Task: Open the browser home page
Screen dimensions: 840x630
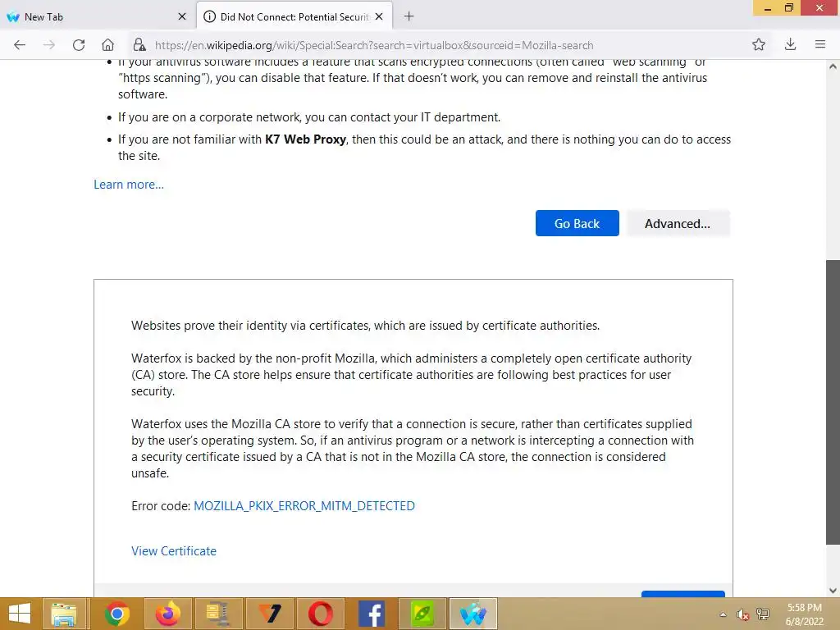Action: pos(107,45)
